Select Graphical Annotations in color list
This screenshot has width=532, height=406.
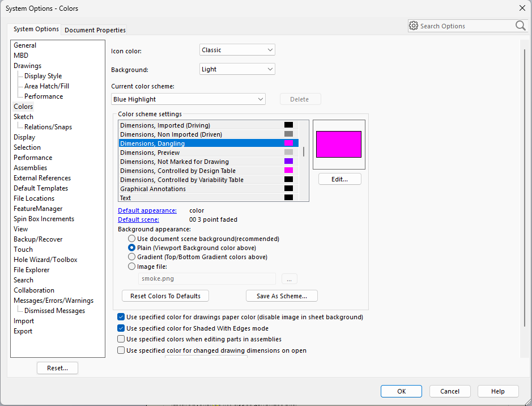tap(153, 189)
